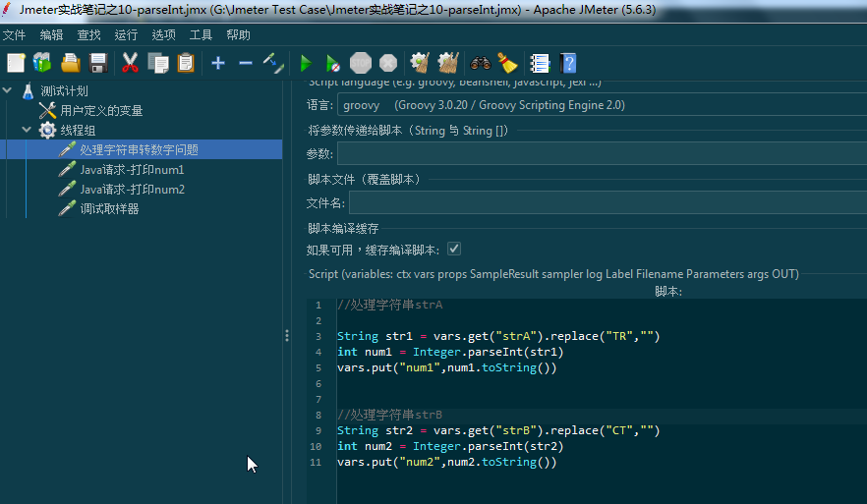Click line 5 vars.put num1 code
867x504 pixels.
point(446,367)
